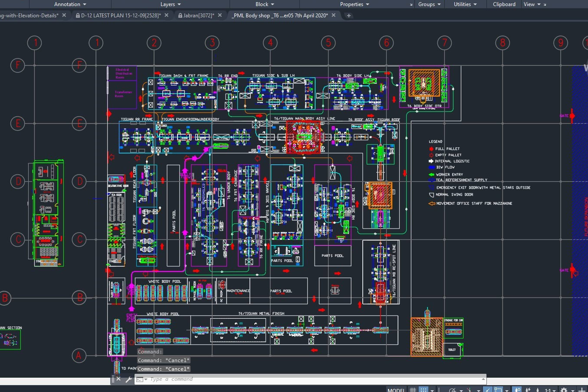Viewport: 588px width, 392px height.
Task: Open the Clipboard ribbon panel
Action: tap(504, 4)
